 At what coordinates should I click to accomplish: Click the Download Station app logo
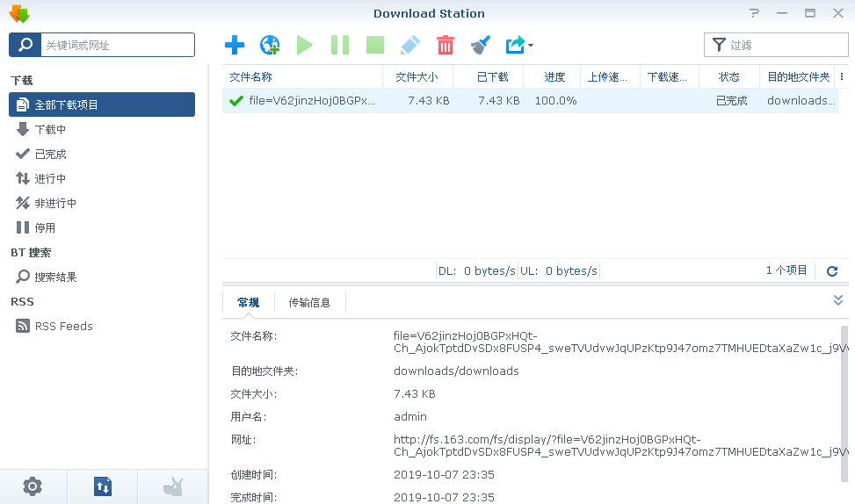point(19,14)
